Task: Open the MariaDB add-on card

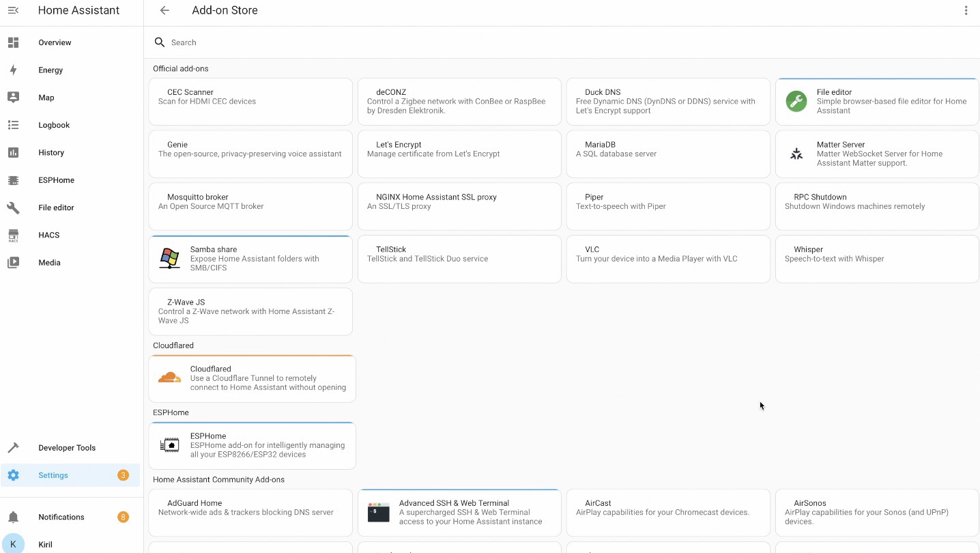Action: tap(668, 154)
